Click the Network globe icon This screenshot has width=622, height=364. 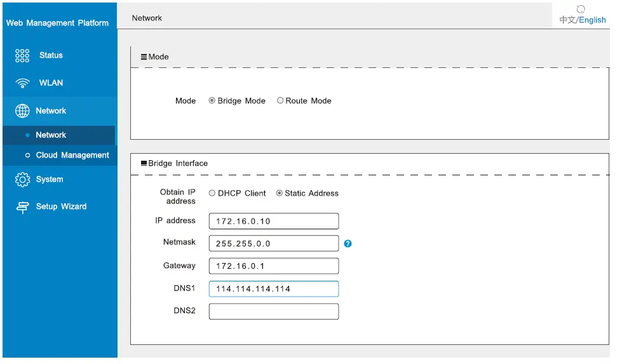click(22, 111)
